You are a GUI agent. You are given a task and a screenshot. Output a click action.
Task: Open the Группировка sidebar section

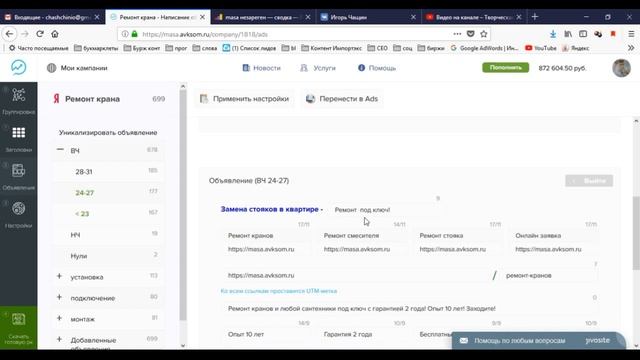(x=18, y=100)
